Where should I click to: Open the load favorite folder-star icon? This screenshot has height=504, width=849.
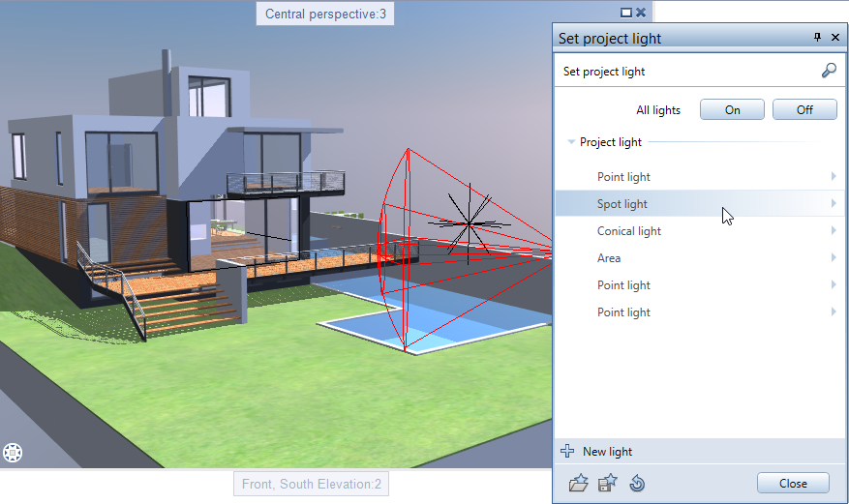point(578,483)
